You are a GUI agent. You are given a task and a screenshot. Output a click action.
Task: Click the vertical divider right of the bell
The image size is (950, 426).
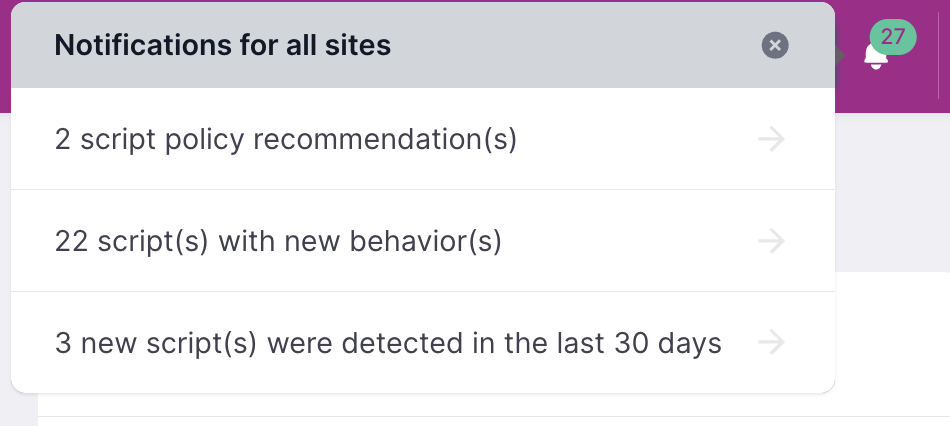(x=938, y=56)
